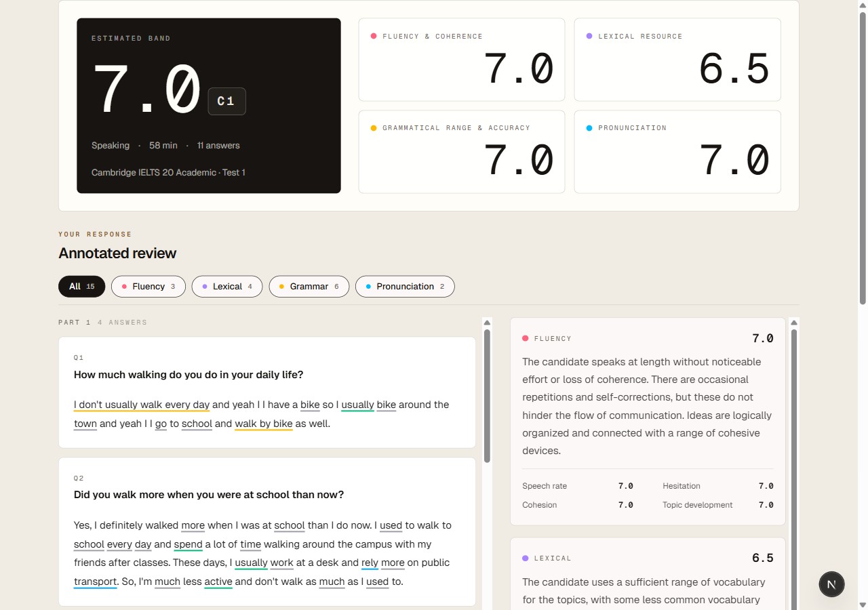Filter annotations by Grammar
Viewport: 868px width, 610px height.
309,287
